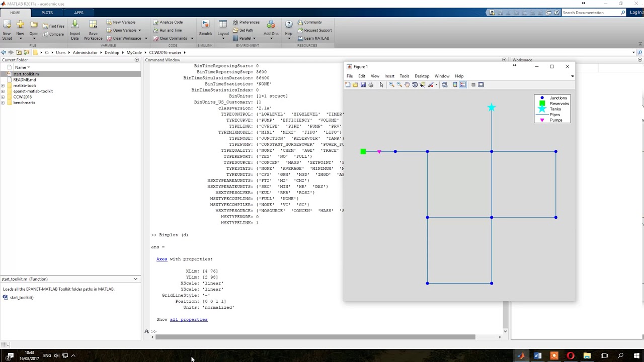644x362 pixels.
Task: Select Zoom Out tool in Figure 1
Action: [399, 84]
